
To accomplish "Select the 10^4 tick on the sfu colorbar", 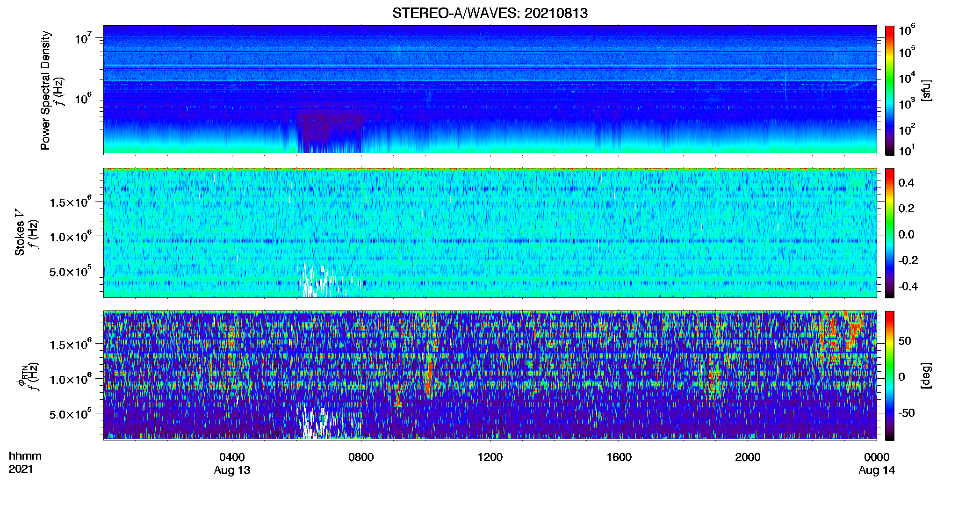I will pos(907,78).
